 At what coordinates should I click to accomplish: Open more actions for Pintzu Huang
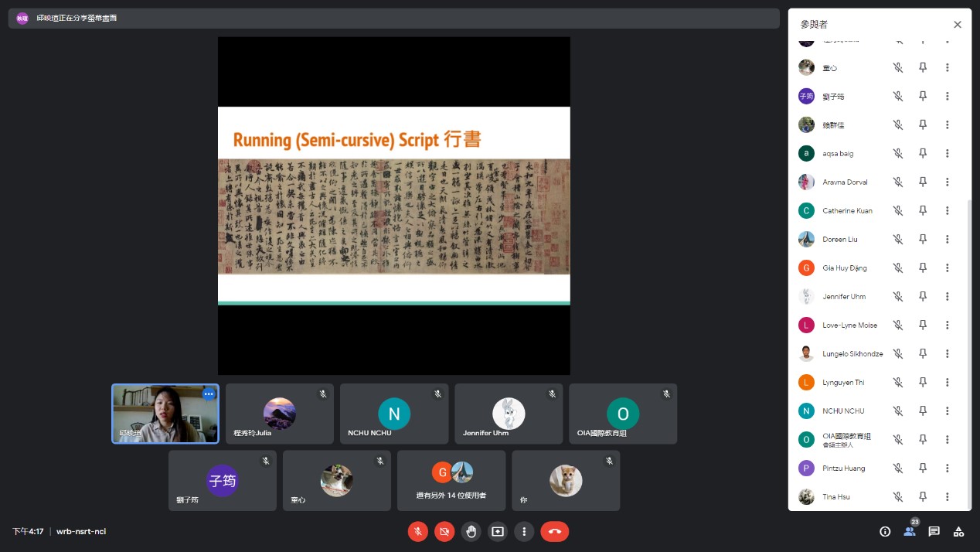coord(948,468)
